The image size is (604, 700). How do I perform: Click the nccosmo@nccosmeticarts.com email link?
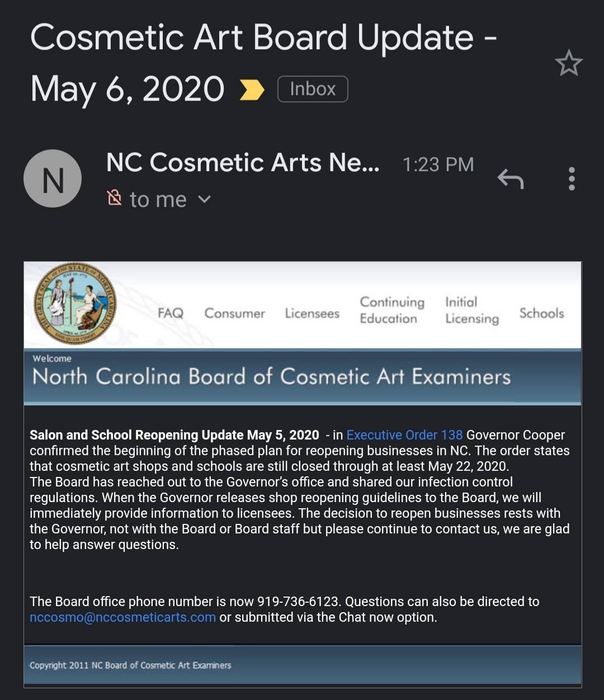click(x=122, y=617)
